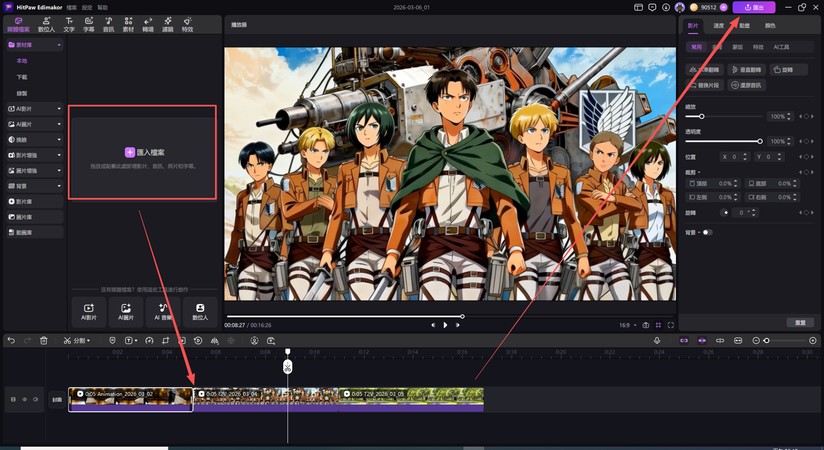The image size is (824, 450).
Task: Select the 濾鏡 filters icon
Action: point(167,22)
